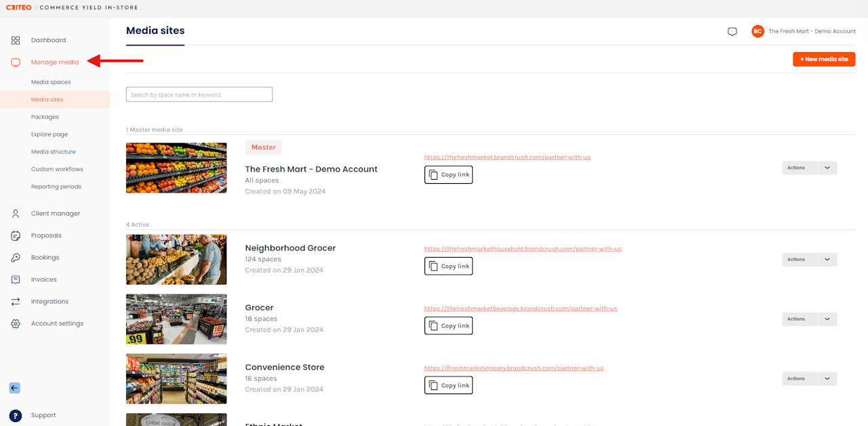868x426 pixels.
Task: Click Actions for Convenience Store
Action: (800, 379)
